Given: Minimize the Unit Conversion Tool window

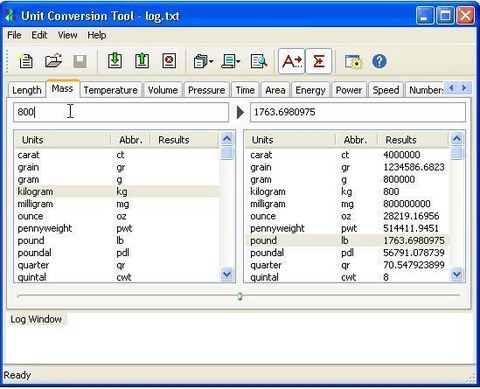Looking at the screenshot, I should [425, 16].
